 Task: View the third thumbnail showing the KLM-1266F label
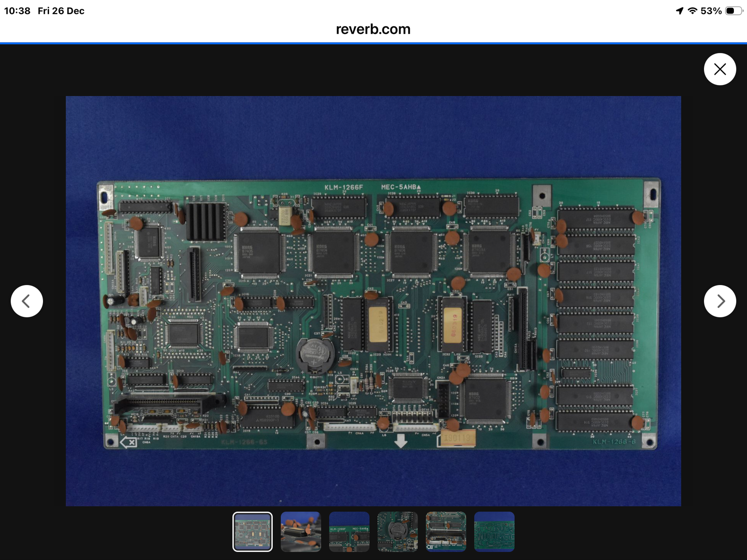click(349, 532)
